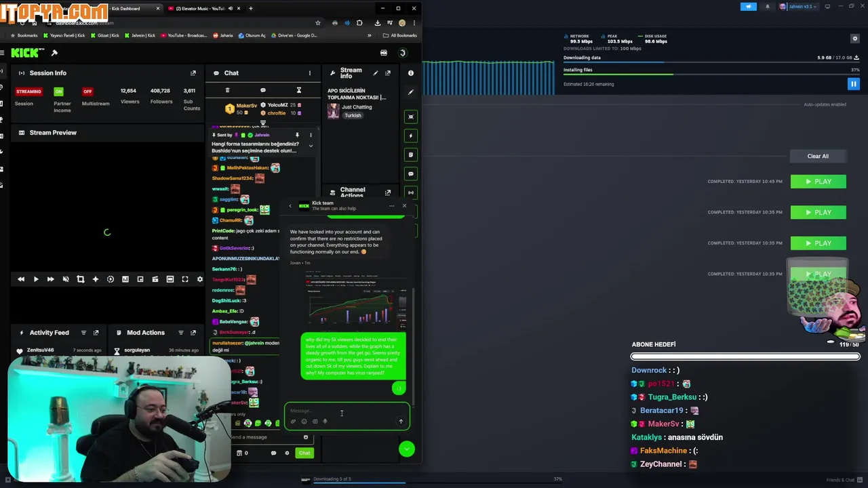Screen dimensions: 868x488
Task: Click the lightning bolt icon in right sidebar
Action: tap(410, 136)
